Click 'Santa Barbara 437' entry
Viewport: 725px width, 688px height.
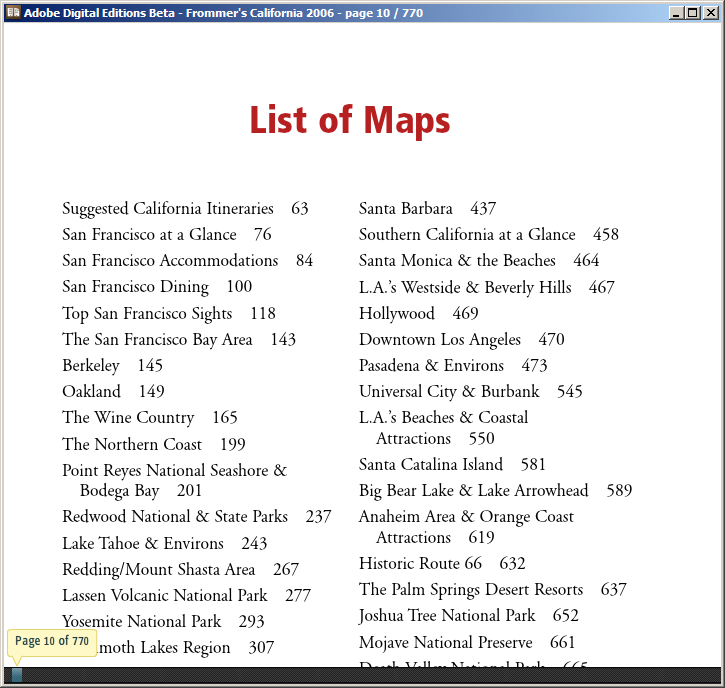[x=428, y=209]
